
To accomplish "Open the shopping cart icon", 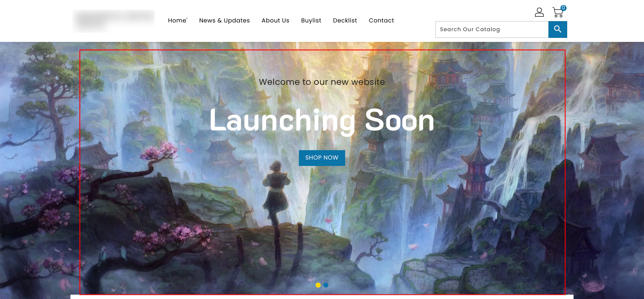I will [558, 13].
